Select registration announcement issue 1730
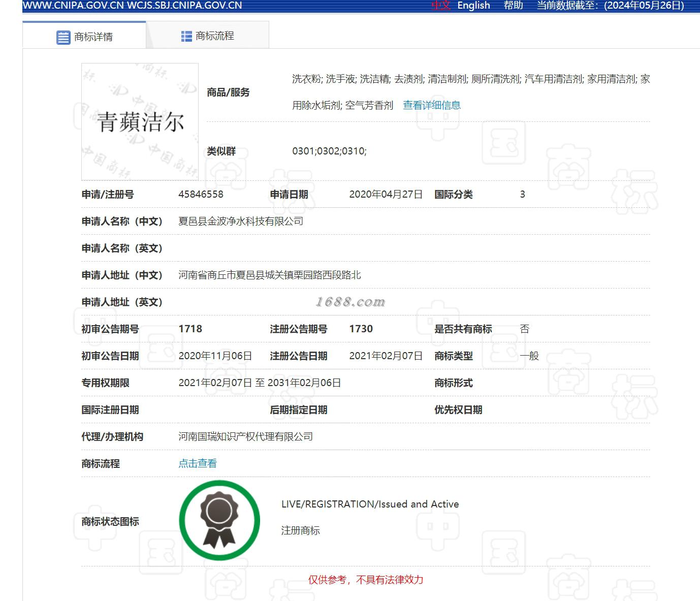Screen dimensions: 700x601 [x=361, y=329]
